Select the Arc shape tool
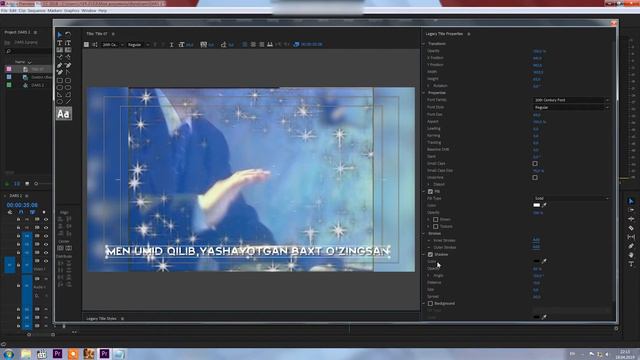Screen dimensions: 640x360 [68, 95]
